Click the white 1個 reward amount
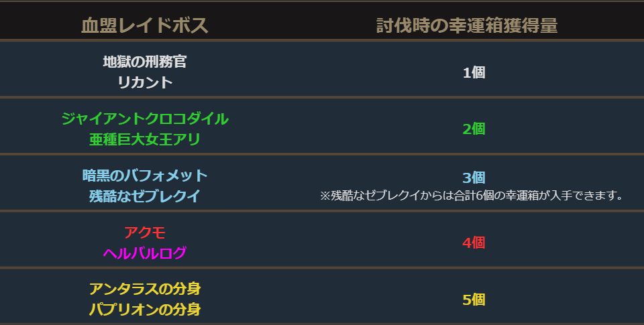The width and height of the screenshot is (644, 325). point(474,72)
